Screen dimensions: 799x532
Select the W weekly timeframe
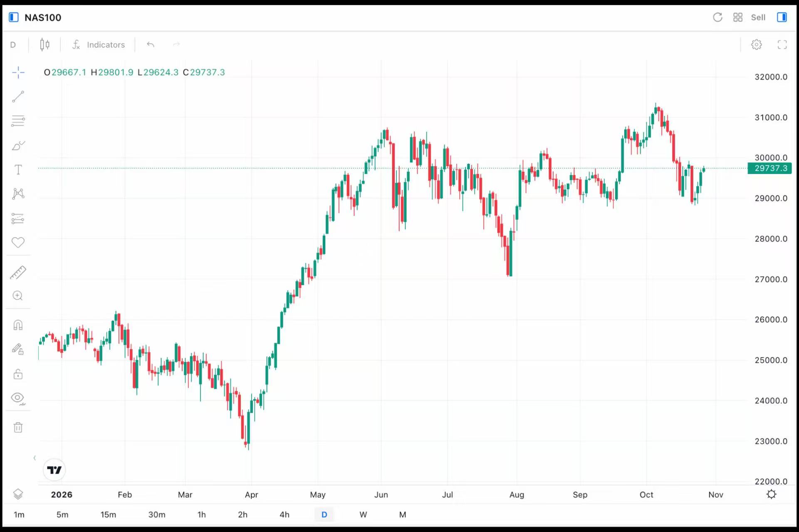pos(363,515)
